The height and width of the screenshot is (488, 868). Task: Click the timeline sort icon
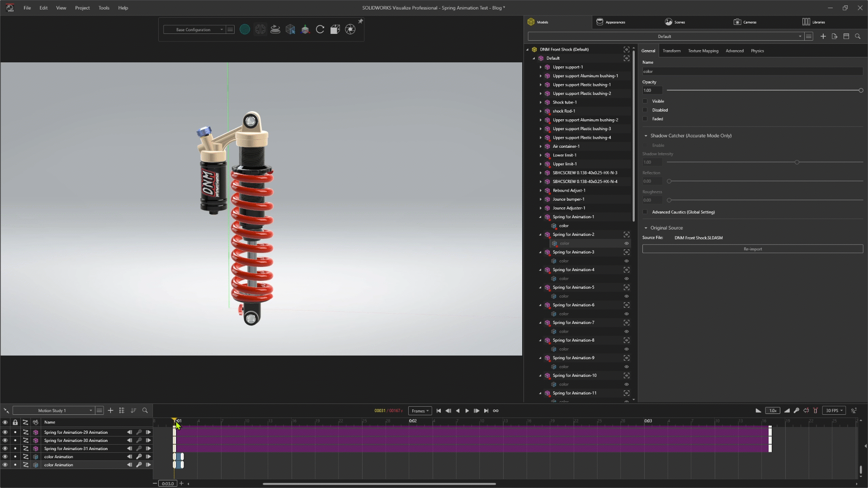click(x=133, y=410)
